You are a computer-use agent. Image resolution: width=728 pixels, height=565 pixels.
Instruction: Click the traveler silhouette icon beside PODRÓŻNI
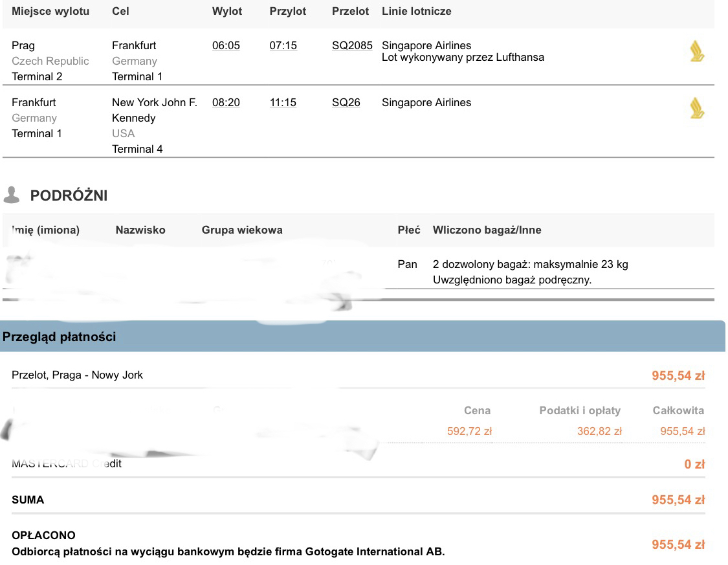pos(12,195)
